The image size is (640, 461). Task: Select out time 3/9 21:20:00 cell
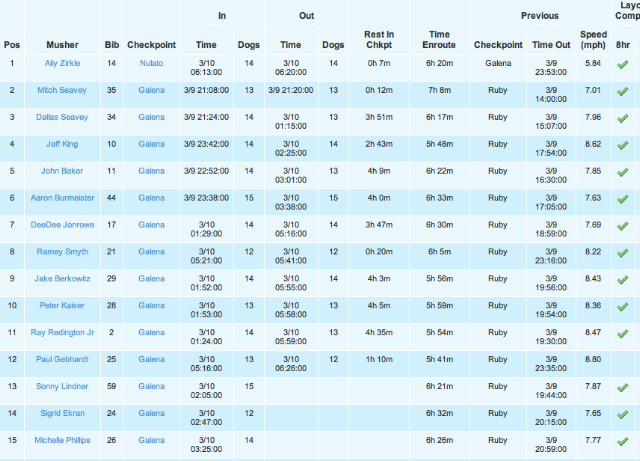(x=291, y=90)
